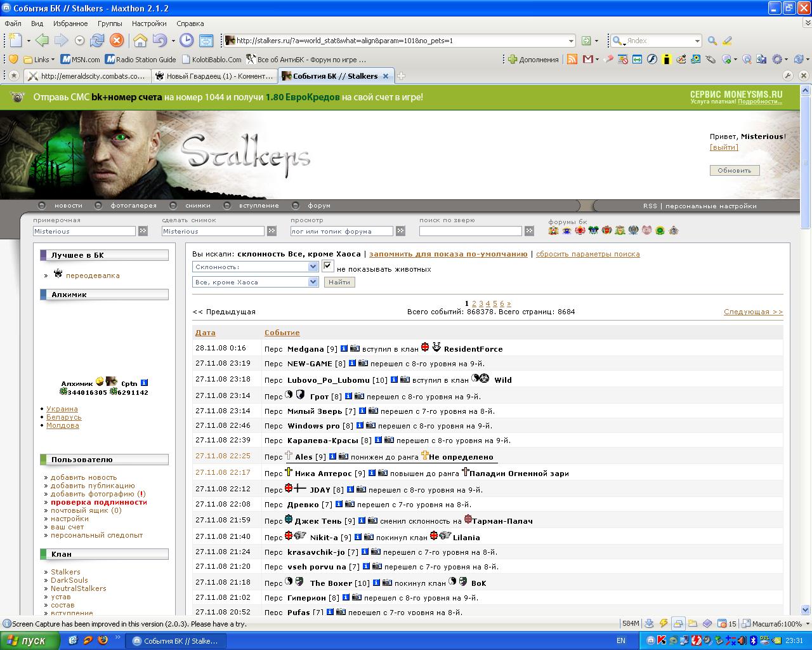Open the Склонность dropdown
This screenshot has width=812, height=650.
(255, 267)
